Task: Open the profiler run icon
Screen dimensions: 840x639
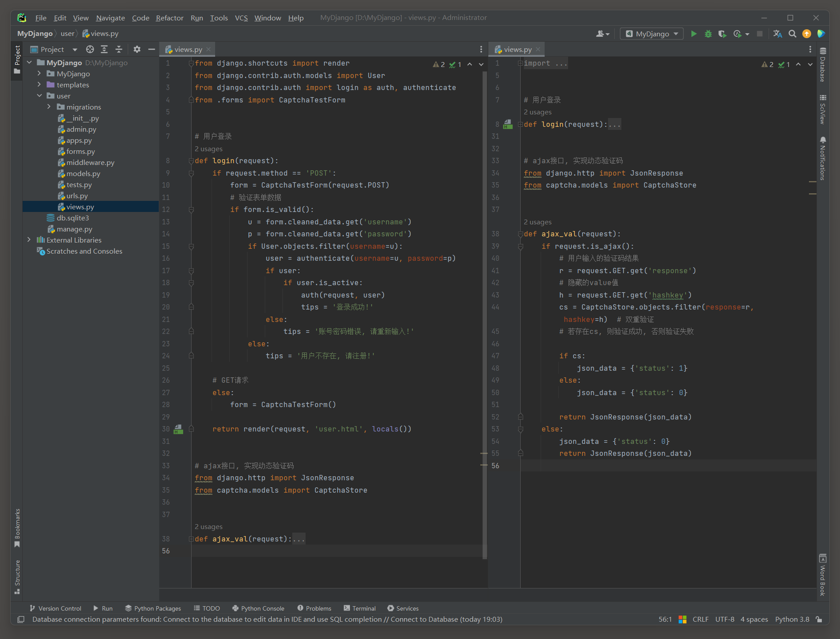Action: click(738, 34)
